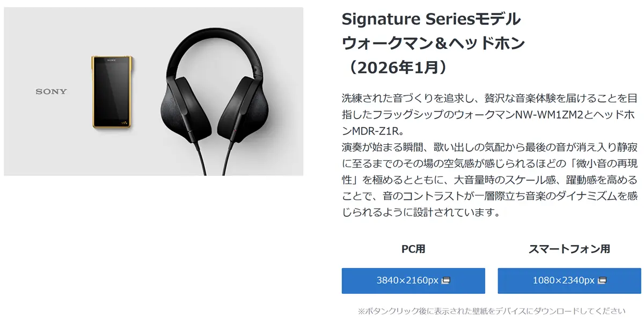
Task: Select the gold Walkman player in the image
Action: pyautogui.click(x=111, y=92)
